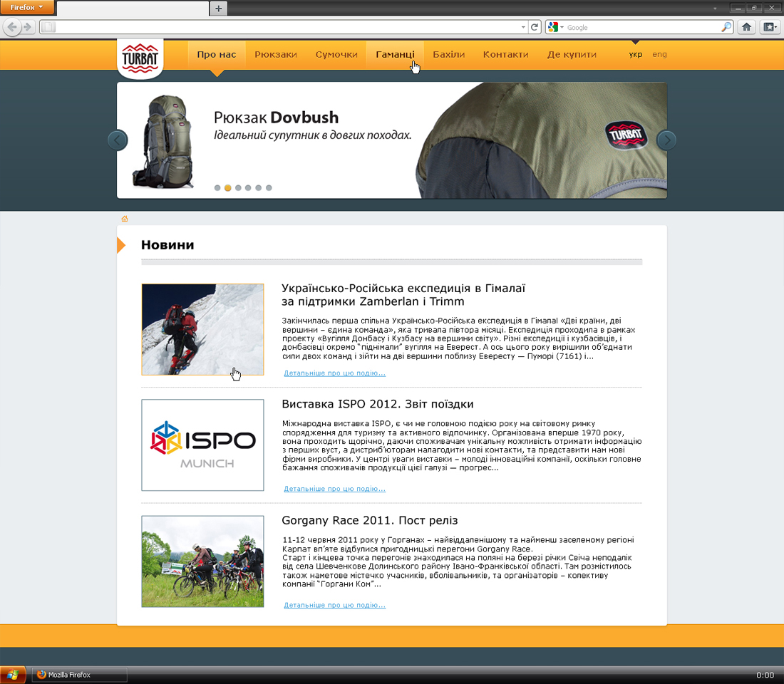784x684 pixels.
Task: Click the Turbat logo in header
Action: [140, 59]
